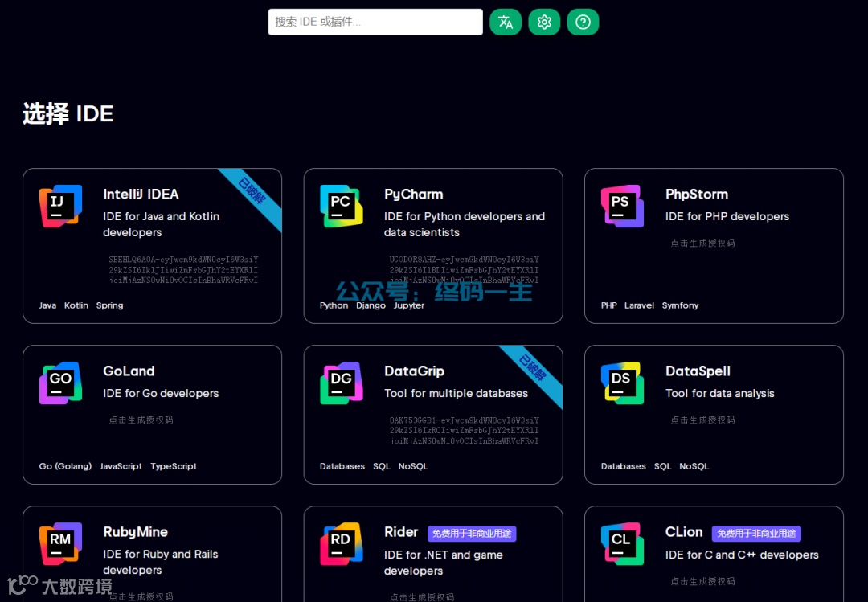Image resolution: width=868 pixels, height=602 pixels.
Task: Click 'Tool for multiple databases' description
Action: coord(457,393)
